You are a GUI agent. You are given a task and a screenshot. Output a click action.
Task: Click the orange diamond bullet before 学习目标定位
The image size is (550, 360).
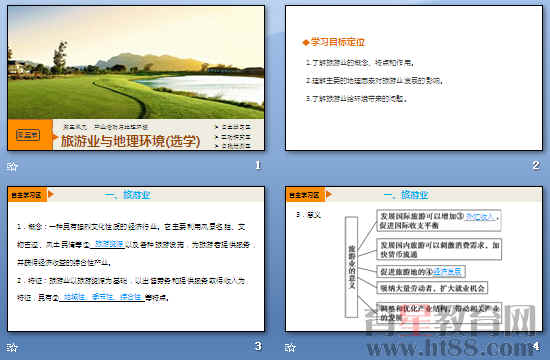coord(306,42)
